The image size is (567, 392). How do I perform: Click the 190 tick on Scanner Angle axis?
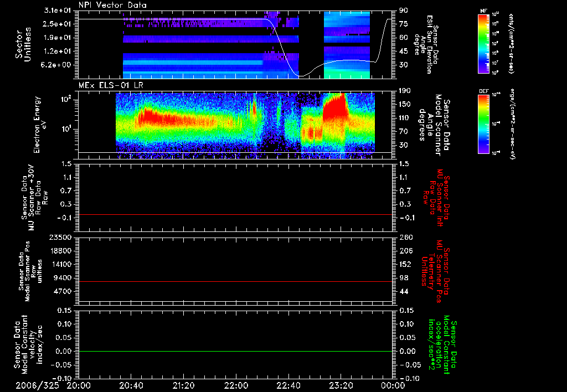[405, 91]
